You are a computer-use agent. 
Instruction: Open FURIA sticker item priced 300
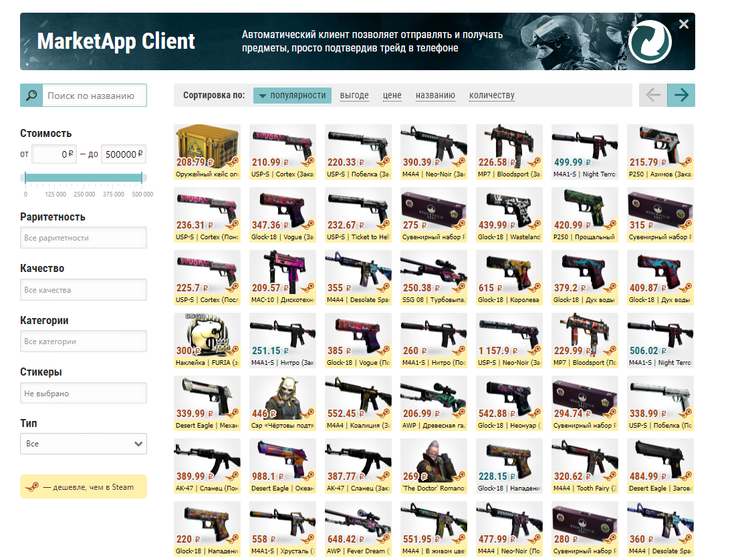coord(207,340)
